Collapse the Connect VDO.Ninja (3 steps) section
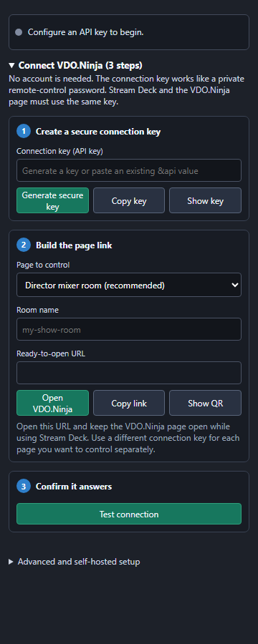 [75, 65]
